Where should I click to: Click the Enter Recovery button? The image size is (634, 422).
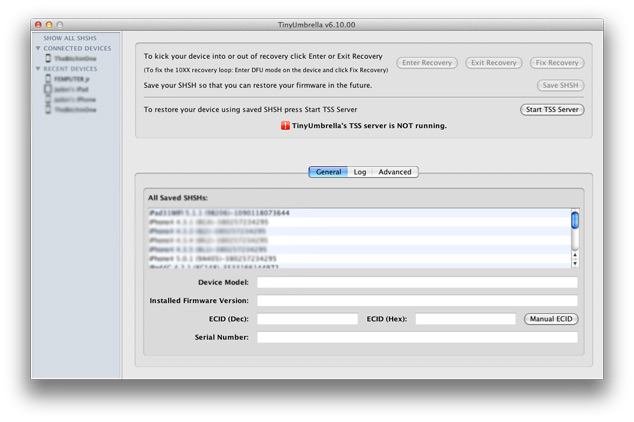coord(427,63)
